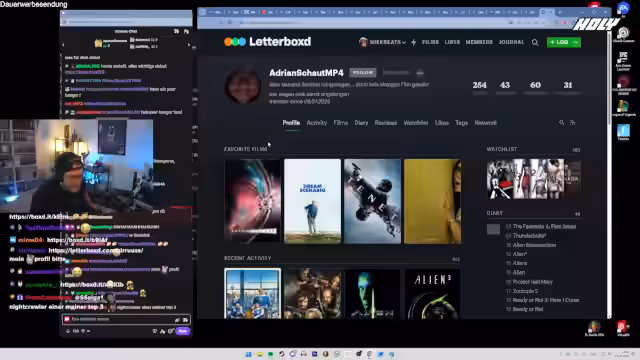Click the FAVORITE FILMS section heading
Image resolution: width=640 pixels, height=360 pixels.
point(245,149)
